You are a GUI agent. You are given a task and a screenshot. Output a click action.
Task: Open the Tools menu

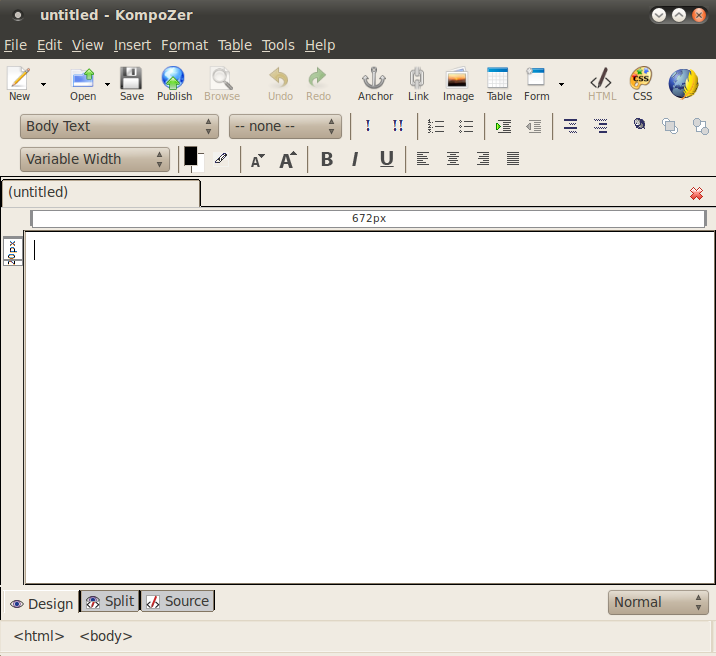click(278, 45)
